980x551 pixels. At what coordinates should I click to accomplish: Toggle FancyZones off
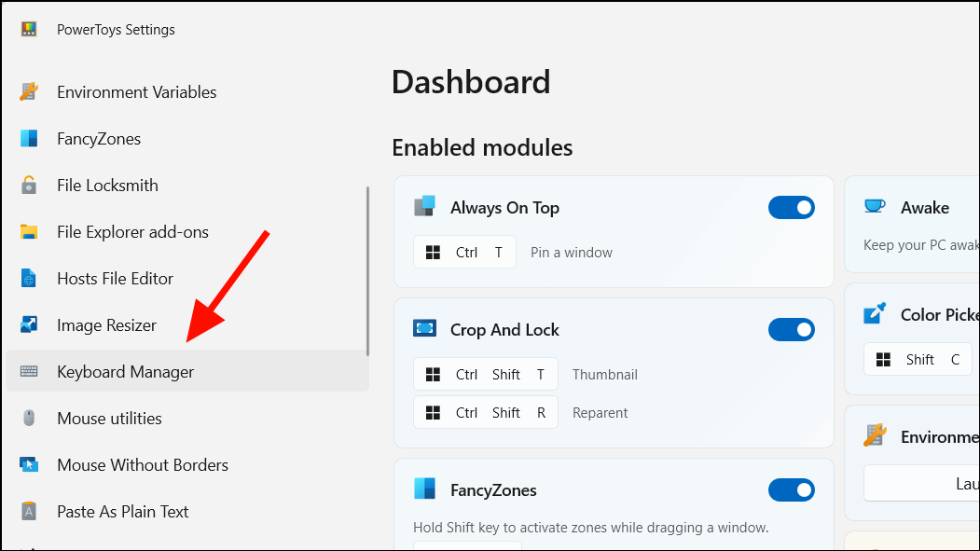(x=792, y=489)
